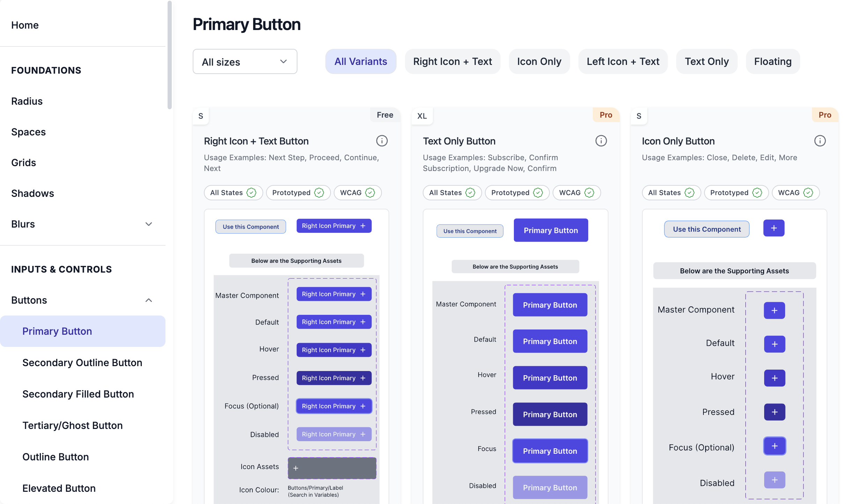849x504 pixels.
Task: Click the Hover state plus icon button
Action: pyautogui.click(x=774, y=378)
